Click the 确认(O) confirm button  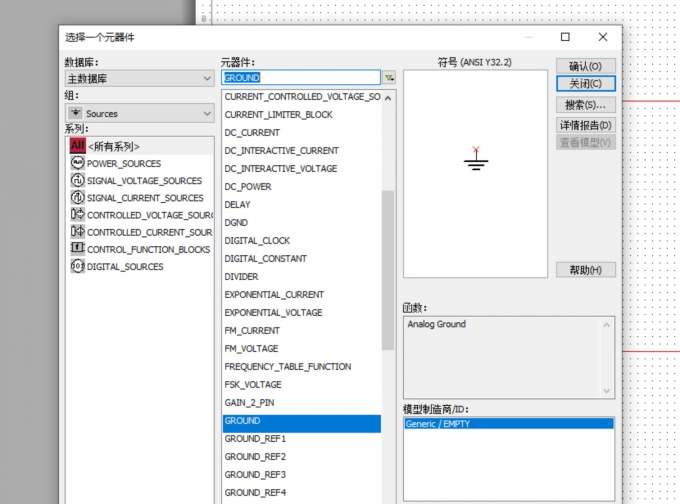pyautogui.click(x=585, y=66)
